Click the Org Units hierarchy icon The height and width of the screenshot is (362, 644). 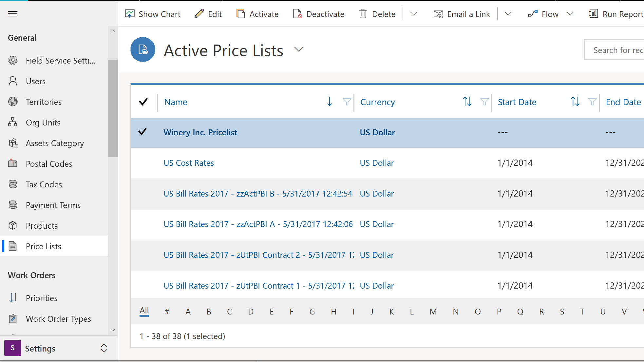[x=13, y=122]
